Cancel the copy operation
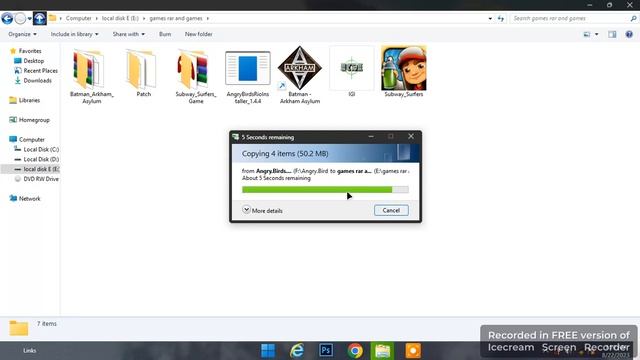The height and width of the screenshot is (360, 640). pyautogui.click(x=391, y=210)
